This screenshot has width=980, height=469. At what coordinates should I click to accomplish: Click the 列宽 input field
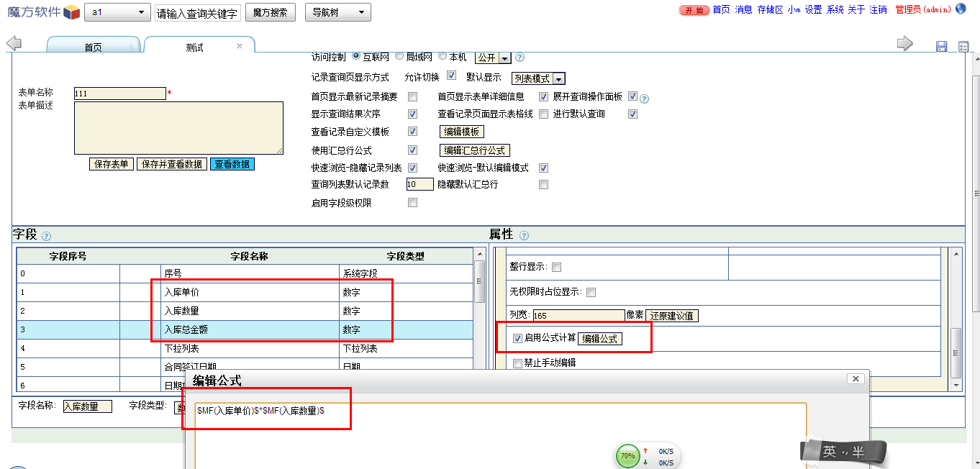coord(579,316)
